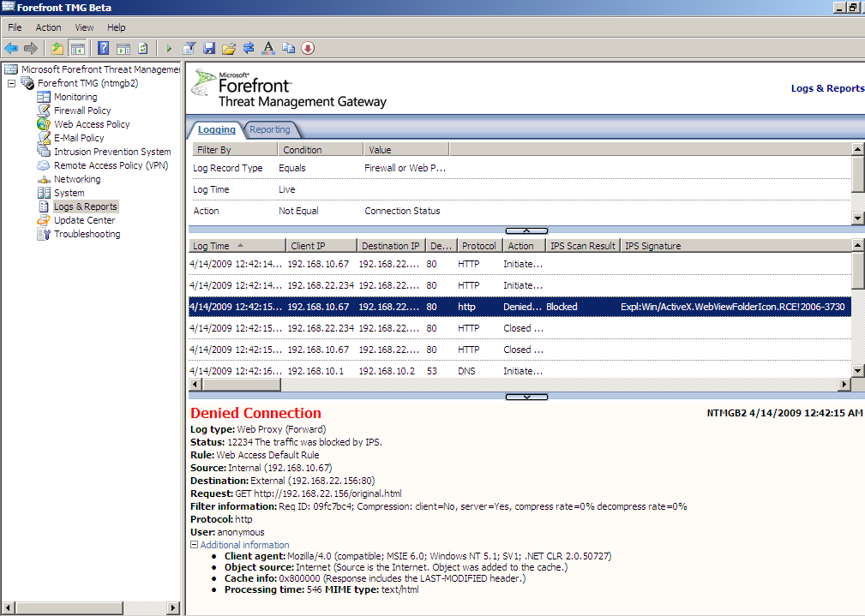Select the 'Log Time Live' filter row
This screenshot has height=616, width=865.
pyautogui.click(x=520, y=189)
